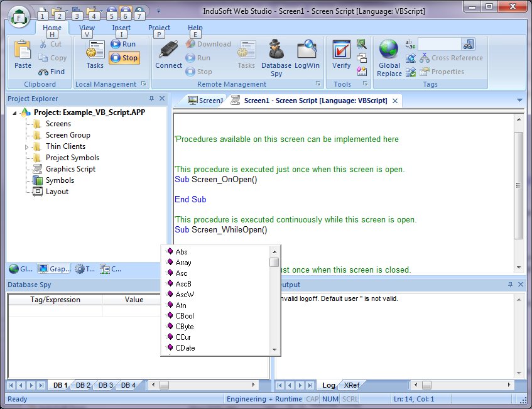Screen dimensions: 532x409
Task: Select Symbols item in project tree
Action: pyautogui.click(x=60, y=180)
